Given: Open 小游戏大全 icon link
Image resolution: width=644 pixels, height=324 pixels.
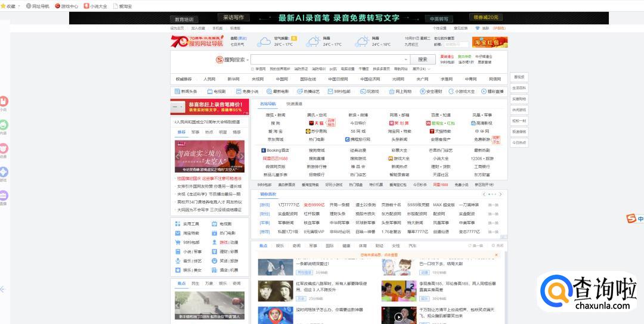Looking at the screenshot, I should pos(451,92).
